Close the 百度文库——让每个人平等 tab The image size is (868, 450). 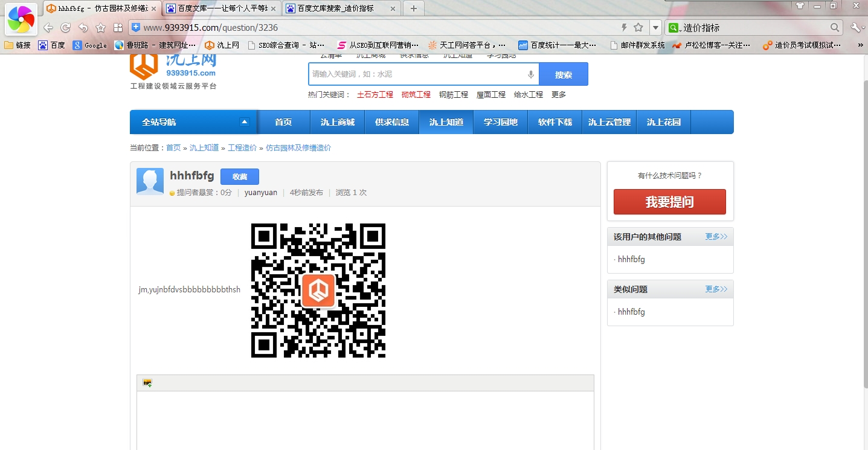273,8
